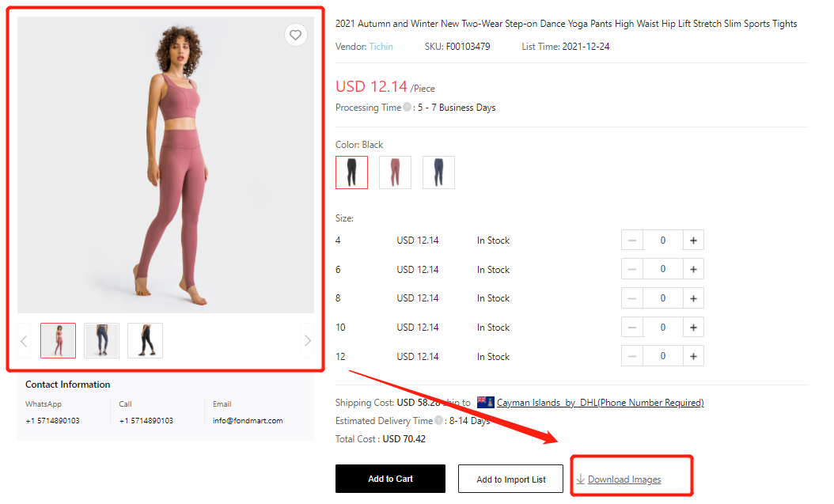Click the Add to Import List button
This screenshot has height=504, width=834.
coord(510,479)
